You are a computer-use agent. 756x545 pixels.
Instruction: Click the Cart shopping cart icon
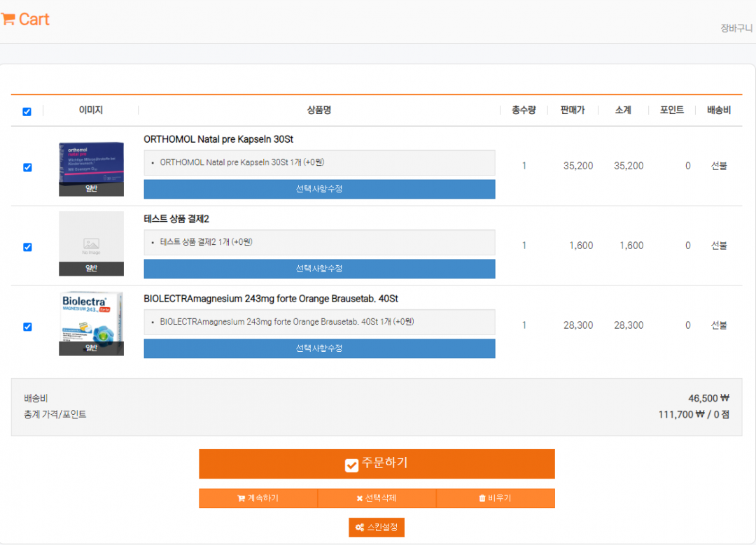tap(8, 20)
